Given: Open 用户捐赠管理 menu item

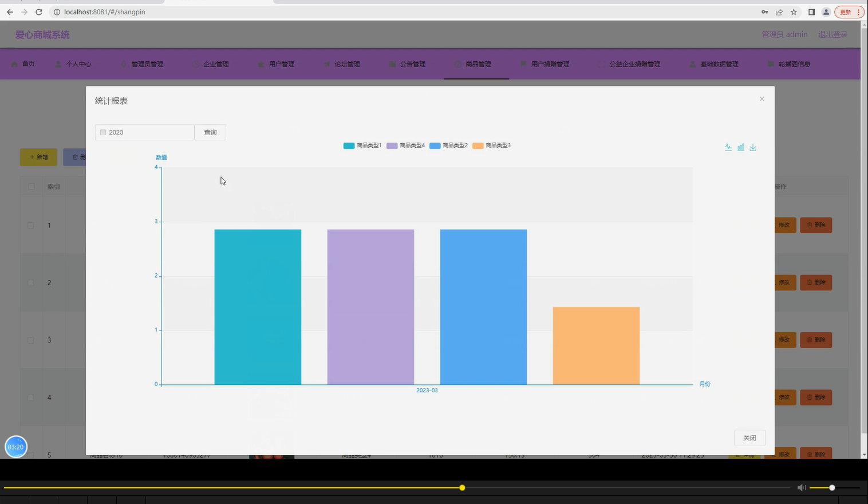Looking at the screenshot, I should tap(545, 64).
